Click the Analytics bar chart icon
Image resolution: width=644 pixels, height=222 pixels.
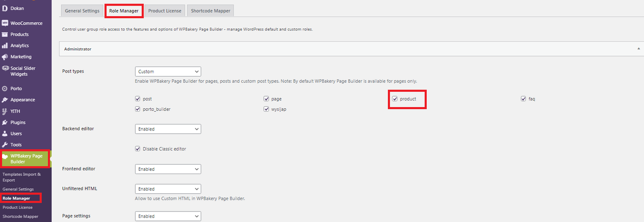5,45
